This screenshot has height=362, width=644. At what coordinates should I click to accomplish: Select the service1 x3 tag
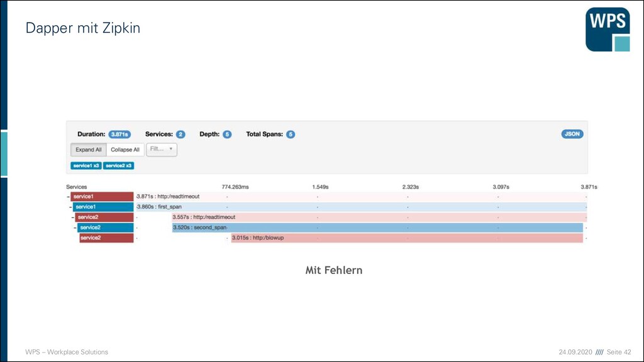pyautogui.click(x=86, y=166)
